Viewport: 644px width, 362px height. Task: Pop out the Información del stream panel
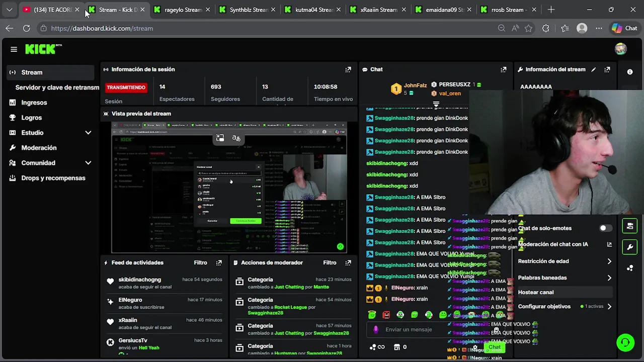coord(607,69)
